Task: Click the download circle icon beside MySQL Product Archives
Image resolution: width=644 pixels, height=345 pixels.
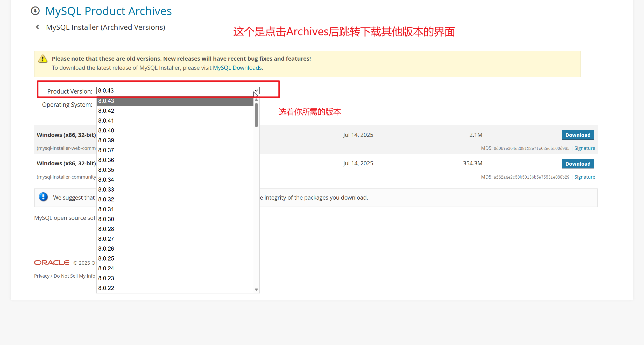Action: coord(35,11)
